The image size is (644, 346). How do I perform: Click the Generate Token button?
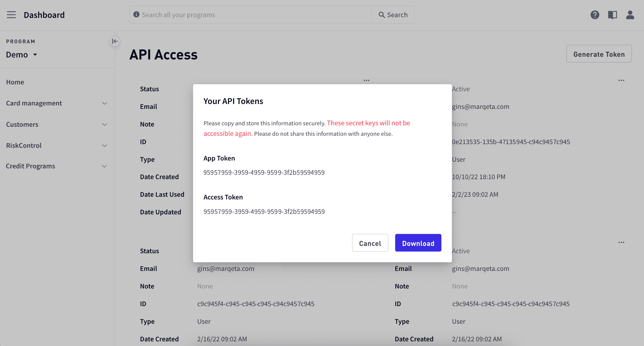click(x=599, y=54)
